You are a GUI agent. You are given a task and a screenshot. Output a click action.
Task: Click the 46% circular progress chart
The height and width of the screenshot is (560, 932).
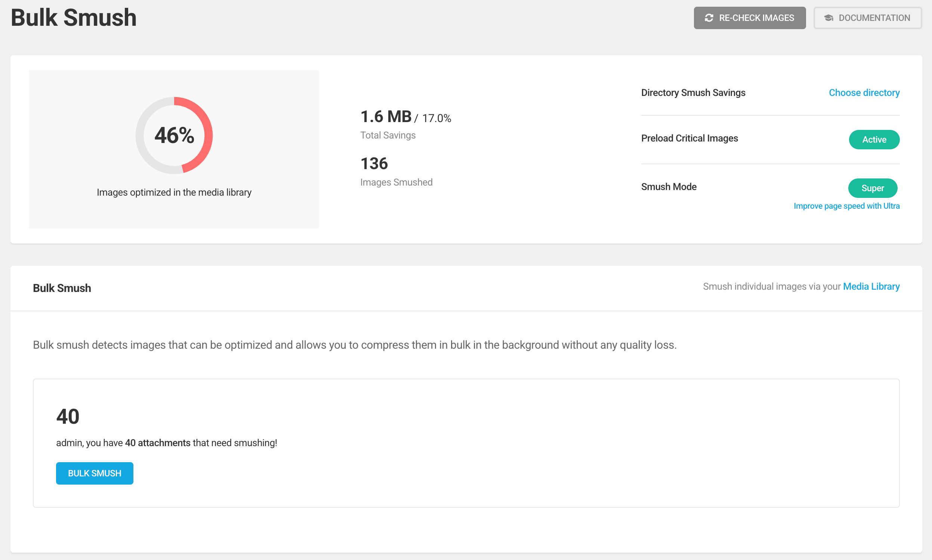(x=174, y=136)
